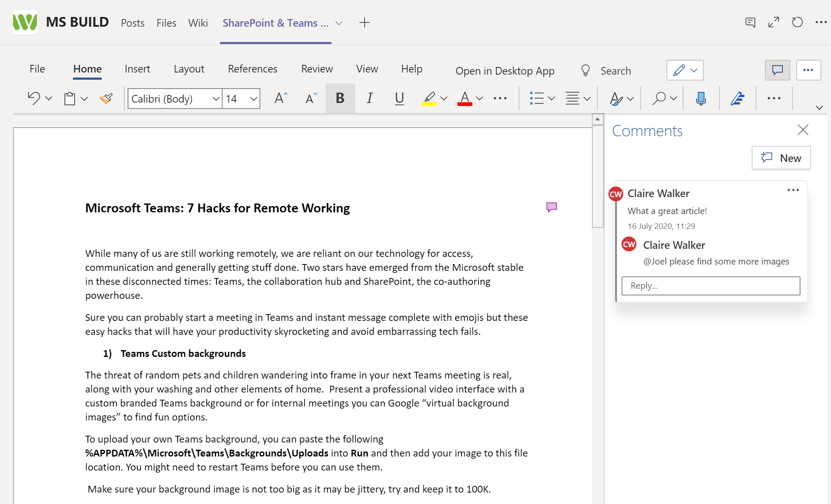Click comment marker in document margin
Viewport: 831px width, 504px height.
551,207
